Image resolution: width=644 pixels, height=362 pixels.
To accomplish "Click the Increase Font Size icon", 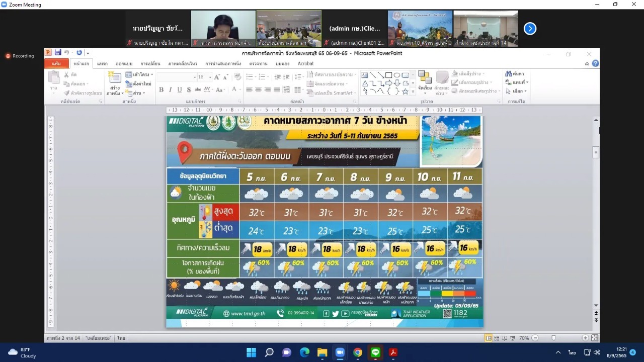I will [217, 77].
